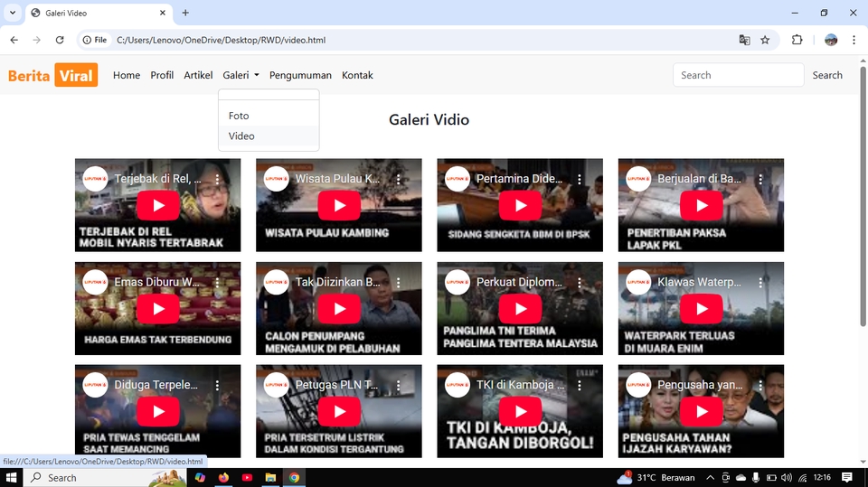Viewport: 868px width, 487px height.
Task: Choose Video in the Galeri dropdown
Action: pyautogui.click(x=241, y=136)
